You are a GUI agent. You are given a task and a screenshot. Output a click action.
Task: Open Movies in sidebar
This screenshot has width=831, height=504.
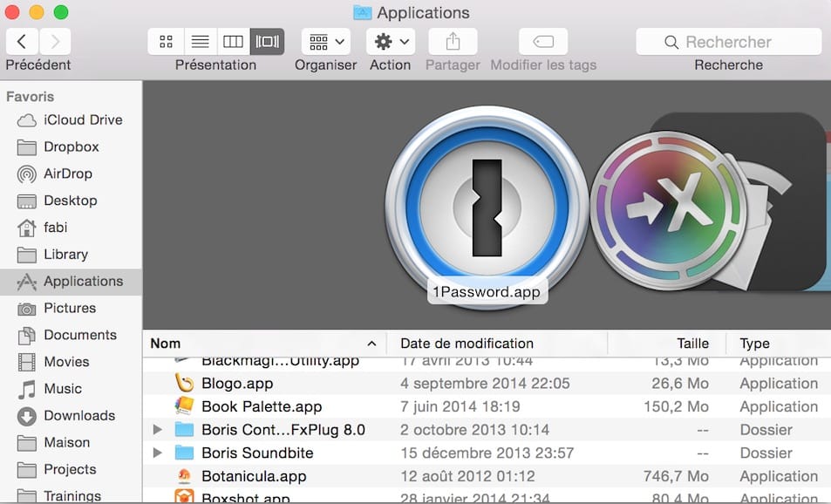71,362
